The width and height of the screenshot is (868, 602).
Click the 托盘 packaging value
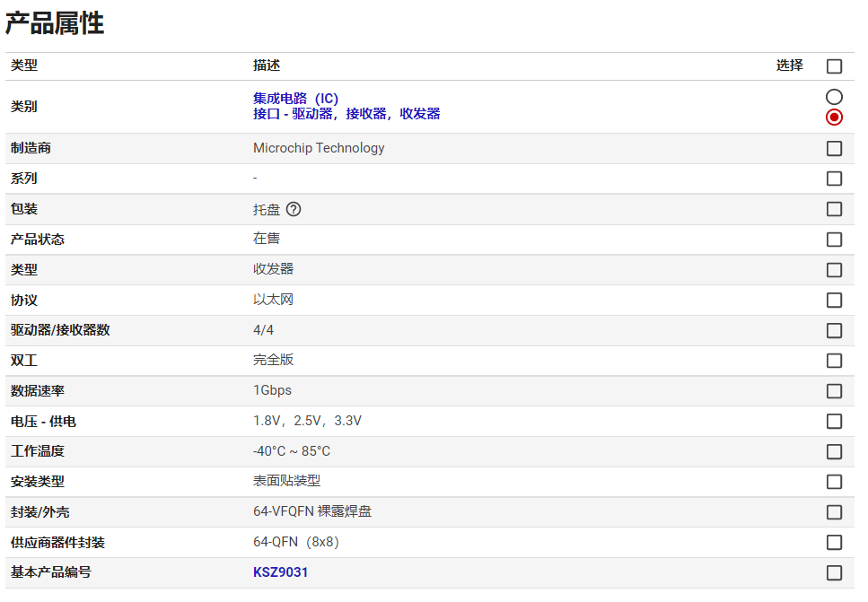[x=267, y=210]
